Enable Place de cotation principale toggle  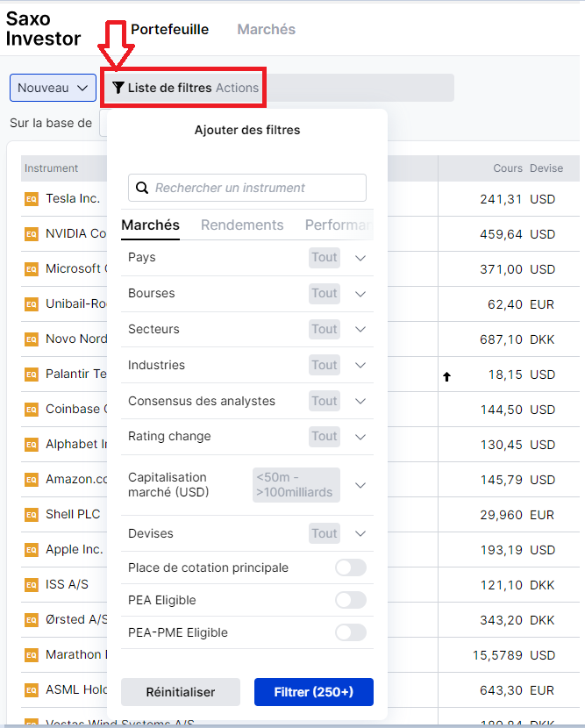coord(350,567)
